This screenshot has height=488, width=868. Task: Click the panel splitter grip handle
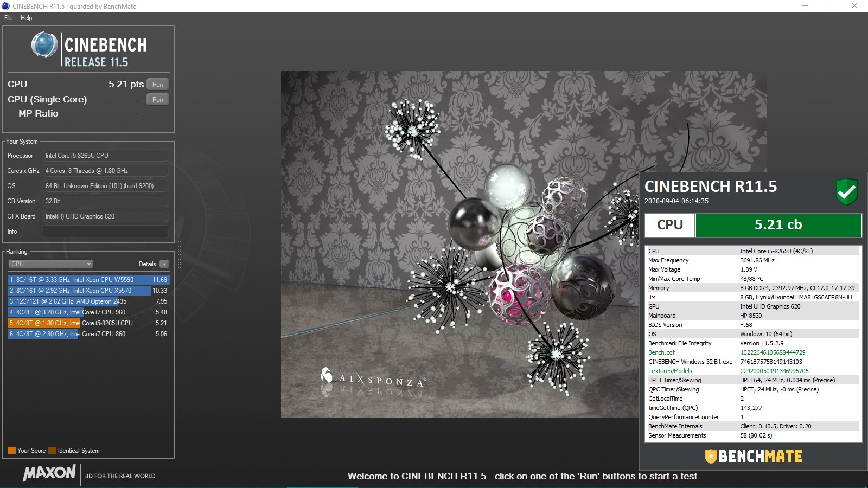[x=180, y=255]
